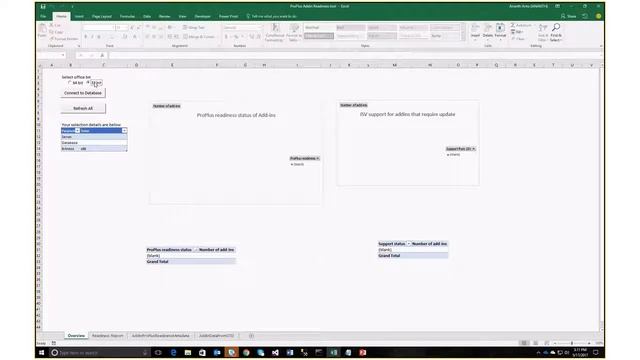This screenshot has height=360, width=640.
Task: Click the ProPlus readiness status of Add-ins chart title
Action: point(236,116)
